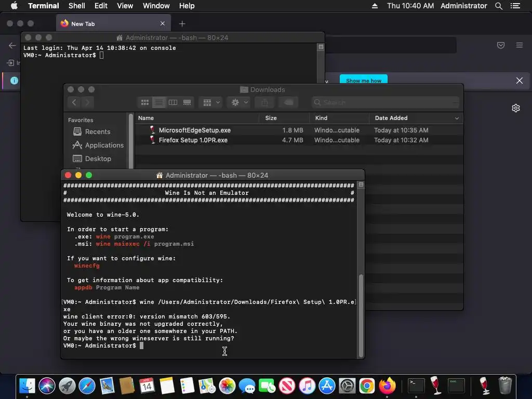Click the exec file icon in Dock
Viewport: 532px width, 399px height.
coord(456,386)
